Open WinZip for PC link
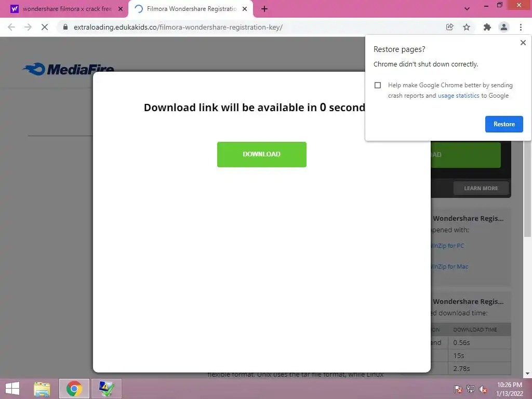Viewport: 532px width, 399px height. 447,246
